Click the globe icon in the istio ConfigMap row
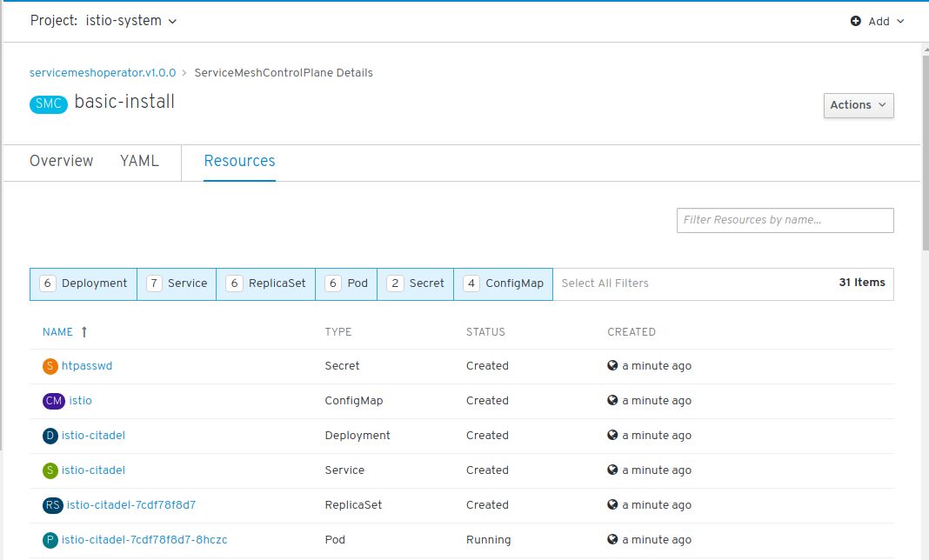Viewport: 929px width, 560px height. tap(612, 401)
